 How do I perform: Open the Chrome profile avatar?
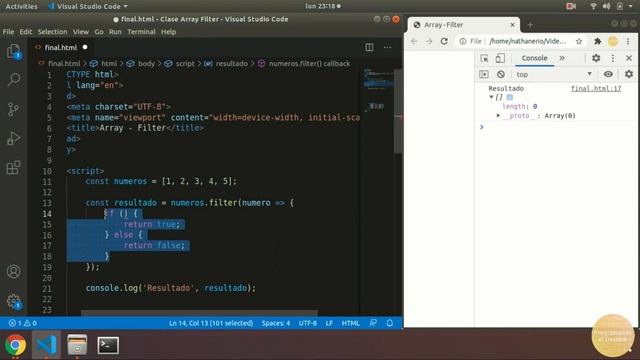613,41
